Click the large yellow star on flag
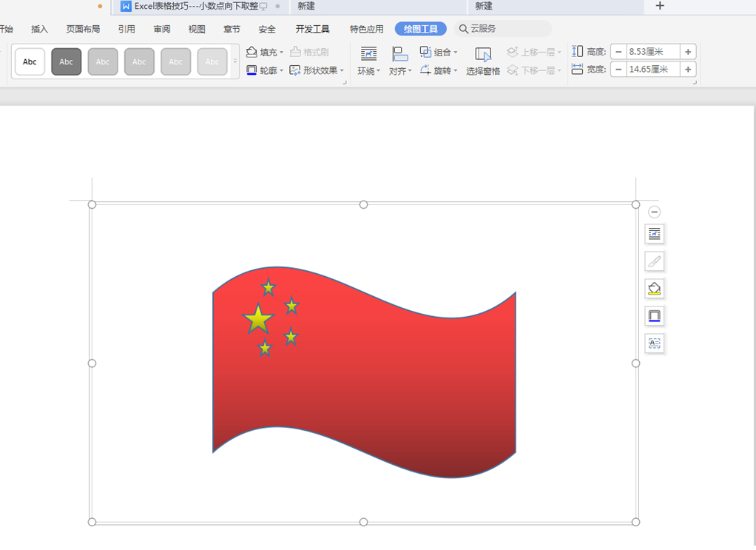This screenshot has height=550, width=756. (257, 319)
